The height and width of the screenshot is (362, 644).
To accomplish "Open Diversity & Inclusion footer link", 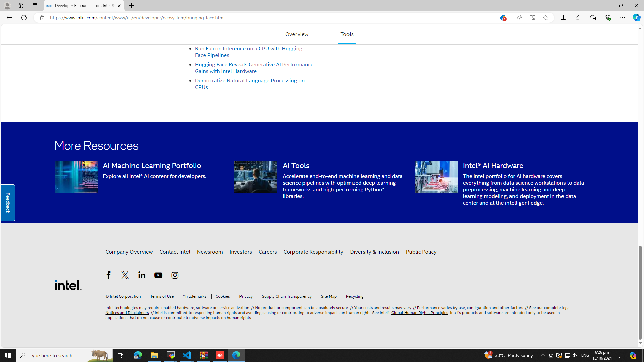I will 374,252.
